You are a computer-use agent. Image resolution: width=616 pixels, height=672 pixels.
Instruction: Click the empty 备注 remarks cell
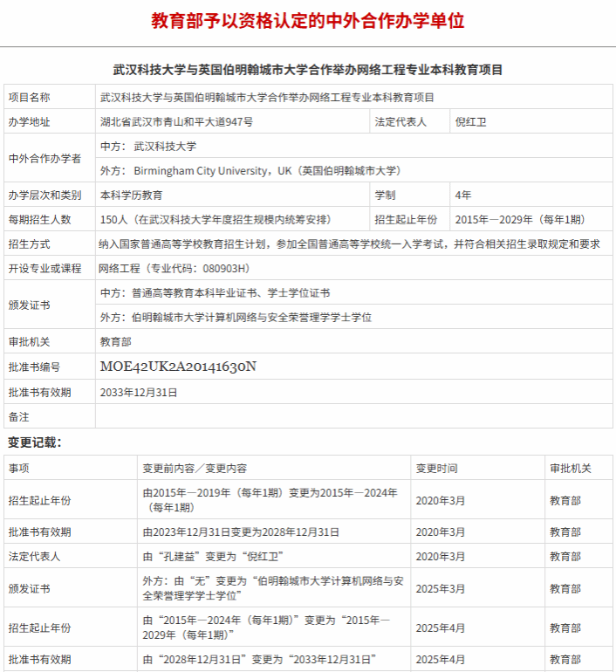(x=349, y=416)
